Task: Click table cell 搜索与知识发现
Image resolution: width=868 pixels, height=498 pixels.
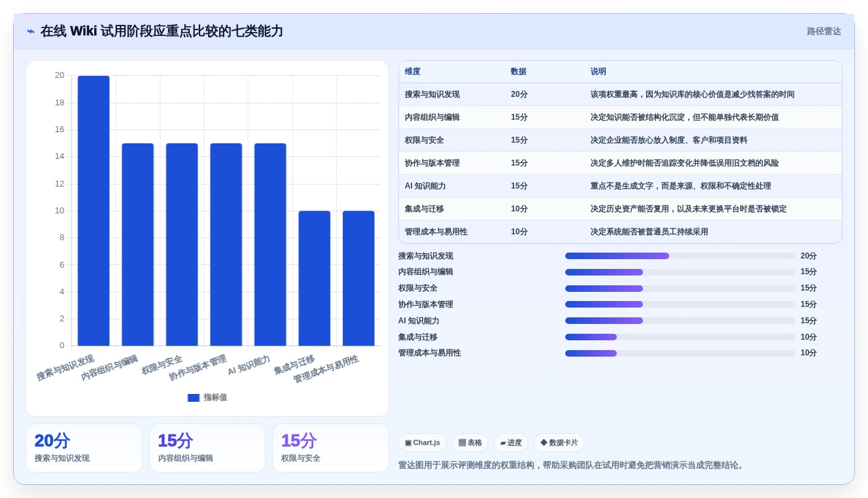Action: coord(432,94)
